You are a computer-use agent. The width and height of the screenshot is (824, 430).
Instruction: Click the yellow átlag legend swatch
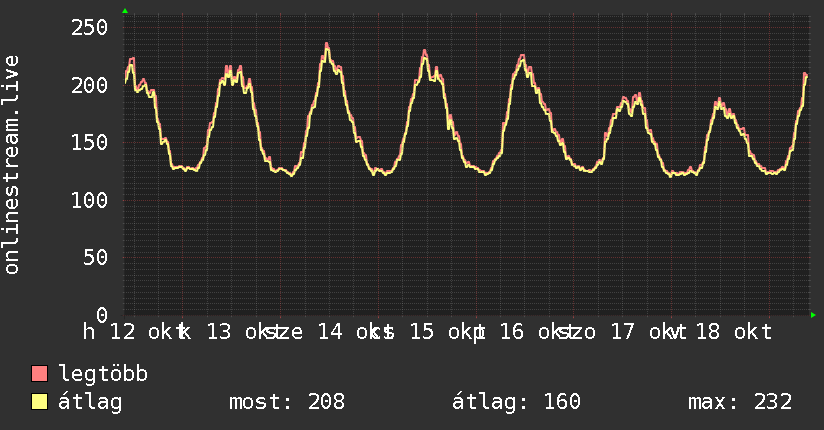pos(39,401)
